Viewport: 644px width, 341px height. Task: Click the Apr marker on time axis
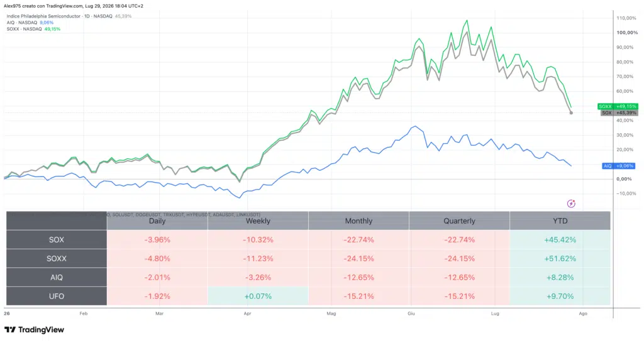[x=247, y=313]
